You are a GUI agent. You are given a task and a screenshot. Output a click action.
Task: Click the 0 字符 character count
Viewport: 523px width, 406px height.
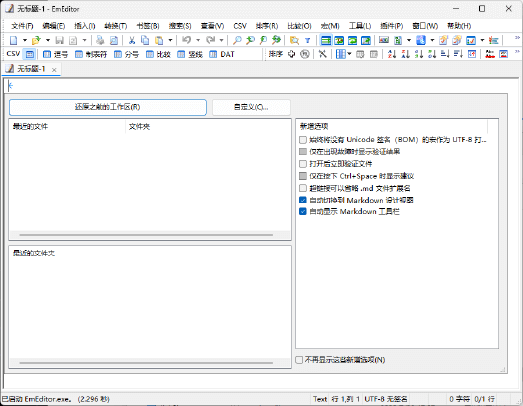[x=459, y=399]
